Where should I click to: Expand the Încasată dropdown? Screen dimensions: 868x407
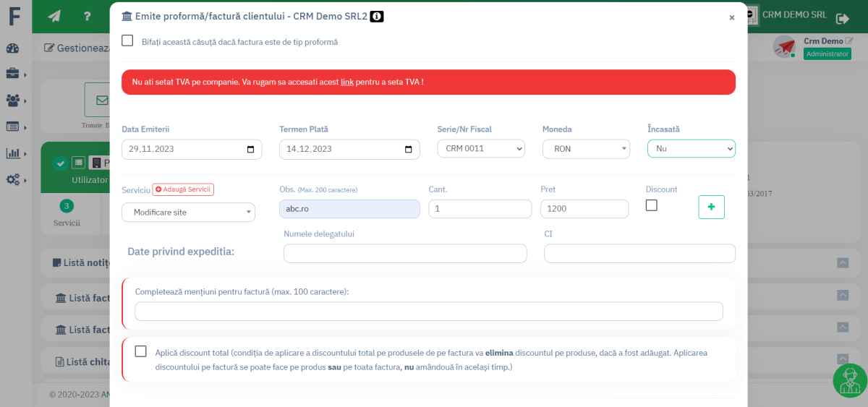pyautogui.click(x=691, y=149)
